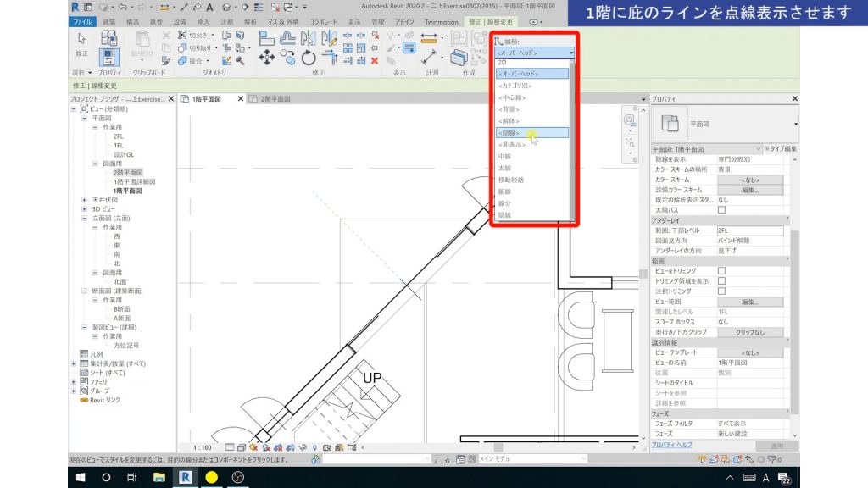The width and height of the screenshot is (868, 488).
Task: Click 編集 button for ビュー範囲
Action: point(749,301)
